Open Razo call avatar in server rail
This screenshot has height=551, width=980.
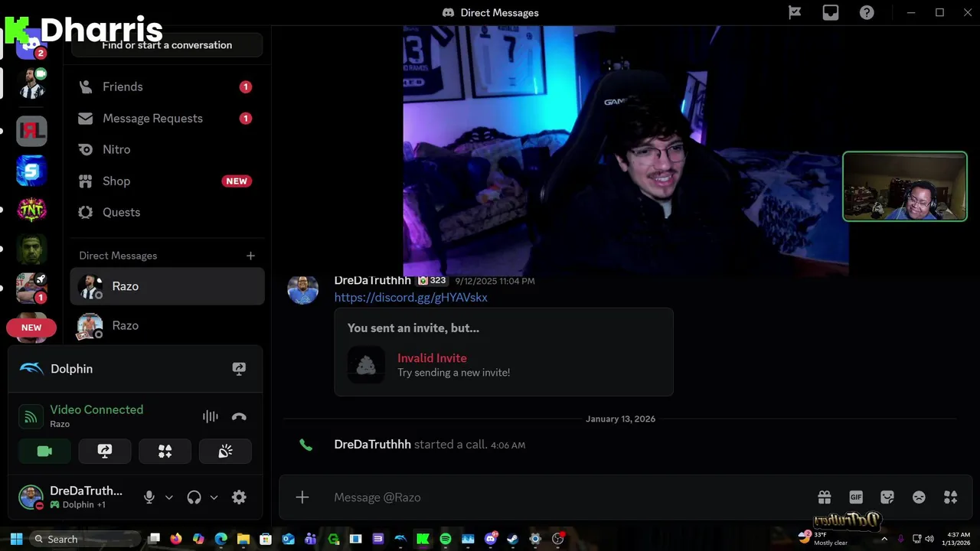[x=31, y=83]
